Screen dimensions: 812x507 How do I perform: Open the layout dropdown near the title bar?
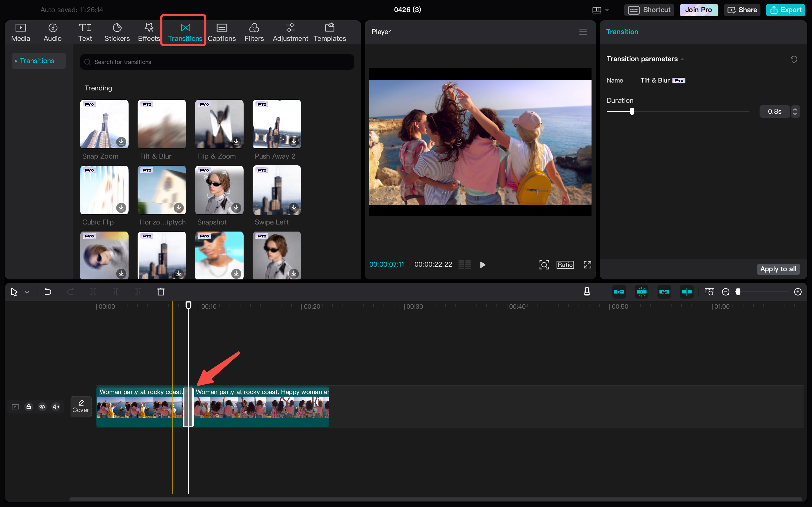[x=601, y=10]
